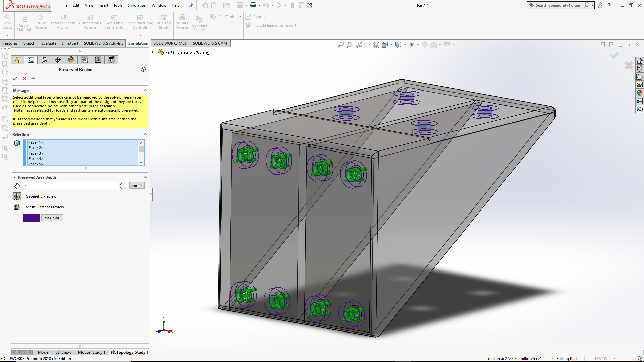Open the Hide/Show Items dropdown arrow
644x362 pixels.
418,45
